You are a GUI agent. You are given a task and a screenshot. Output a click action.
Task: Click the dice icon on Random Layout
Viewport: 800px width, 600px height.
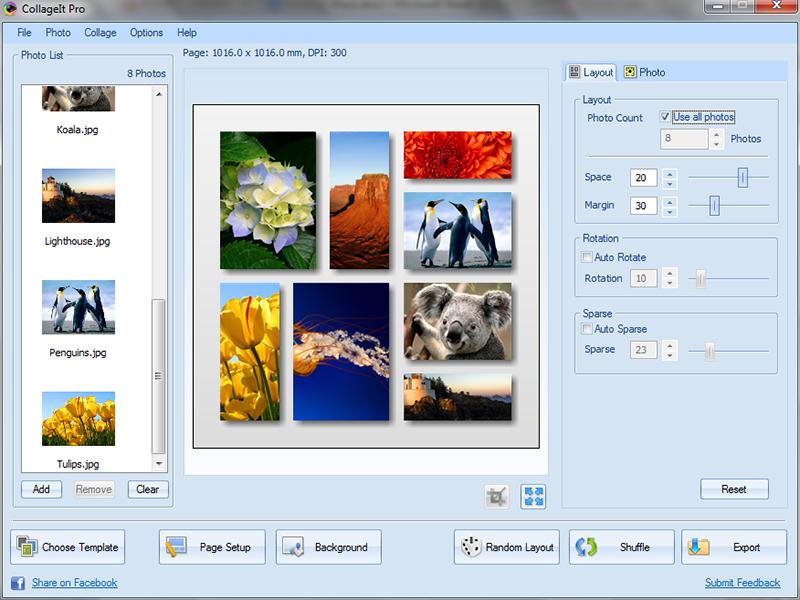point(471,547)
